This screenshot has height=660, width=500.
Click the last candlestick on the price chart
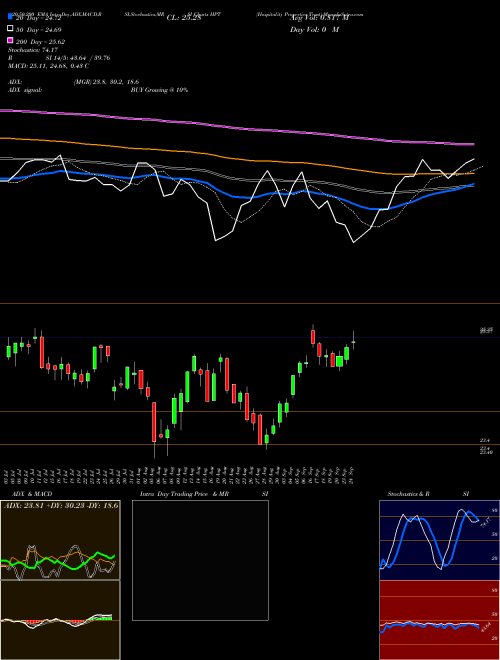tap(354, 342)
